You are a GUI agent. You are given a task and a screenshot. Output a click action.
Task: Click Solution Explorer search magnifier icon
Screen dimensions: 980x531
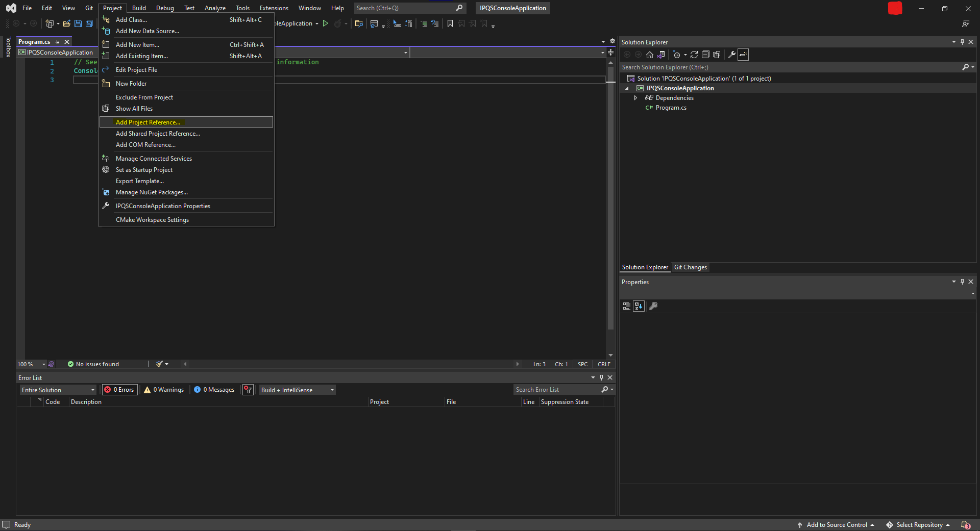tap(965, 67)
